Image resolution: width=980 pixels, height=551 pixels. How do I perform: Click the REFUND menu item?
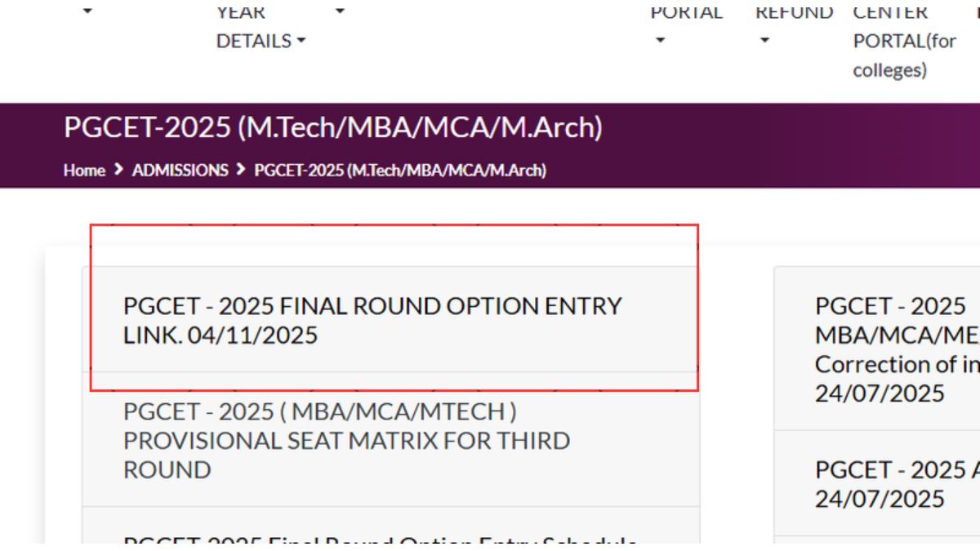796,11
